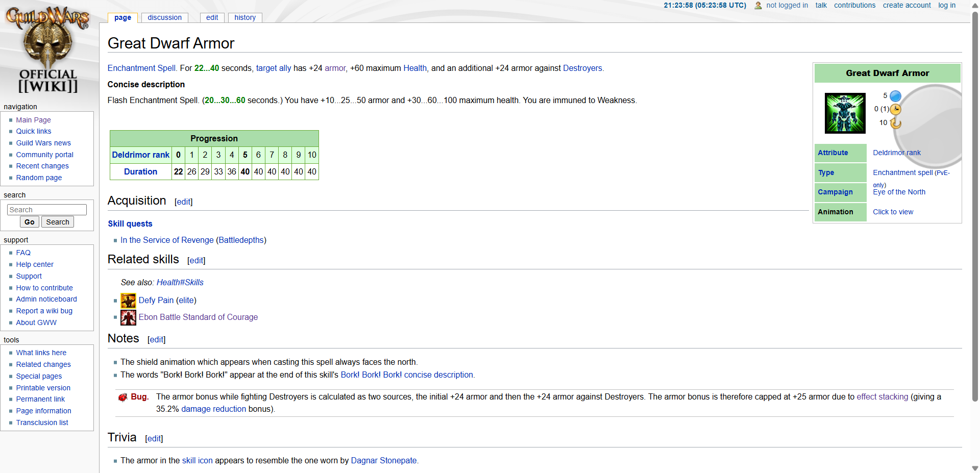Image resolution: width=980 pixels, height=473 pixels.
Task: Open How to contribute link
Action: [44, 288]
